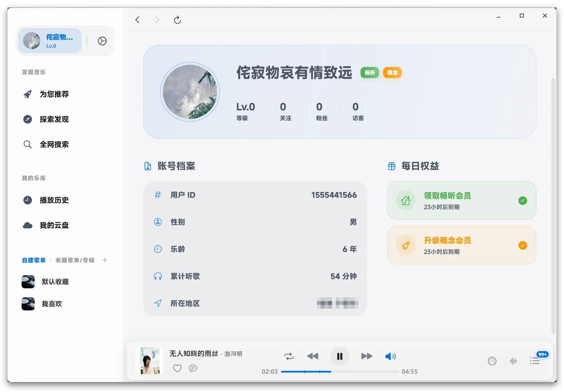Like the current song with heart icon
This screenshot has height=392, width=564.
(x=177, y=368)
